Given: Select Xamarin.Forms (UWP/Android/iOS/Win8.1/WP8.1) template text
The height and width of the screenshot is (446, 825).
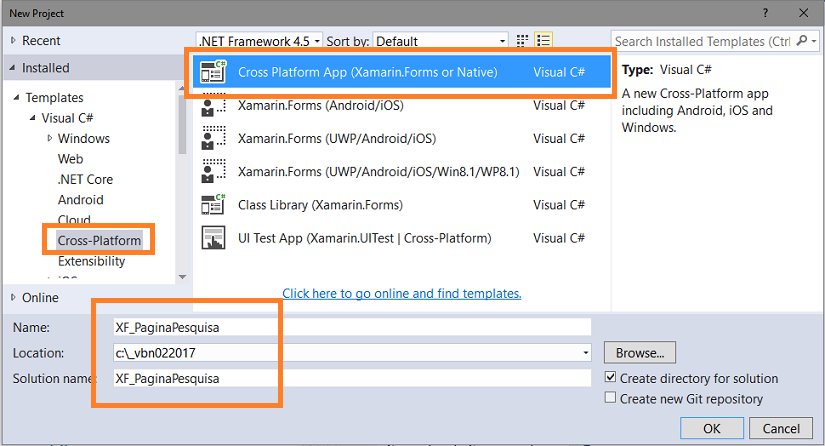Looking at the screenshot, I should (x=378, y=171).
